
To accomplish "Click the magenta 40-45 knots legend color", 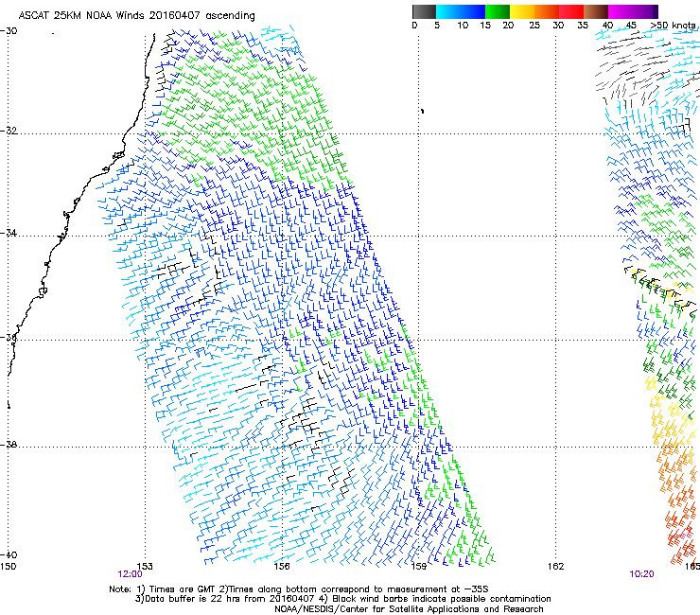I will 621,11.
